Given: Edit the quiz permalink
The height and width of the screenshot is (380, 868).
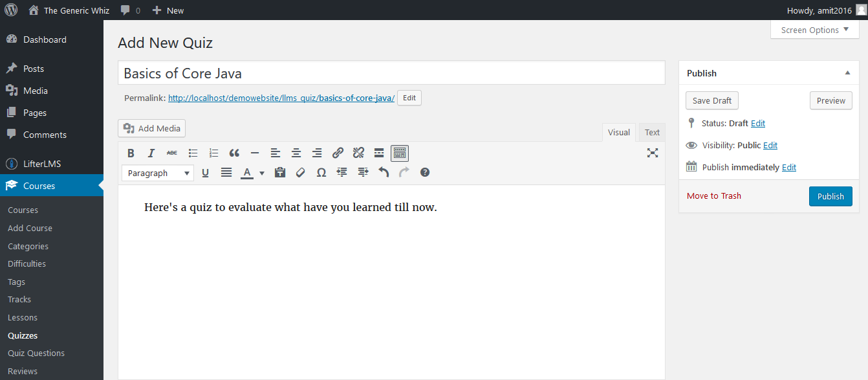Looking at the screenshot, I should 409,98.
